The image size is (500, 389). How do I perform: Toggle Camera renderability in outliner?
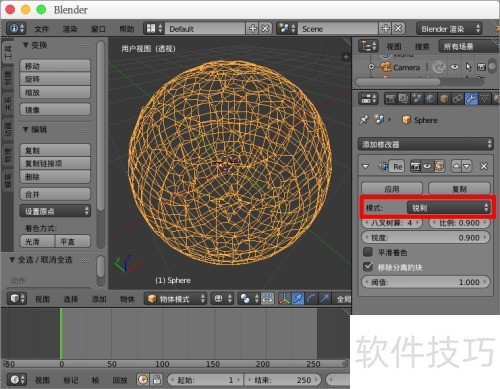481,67
